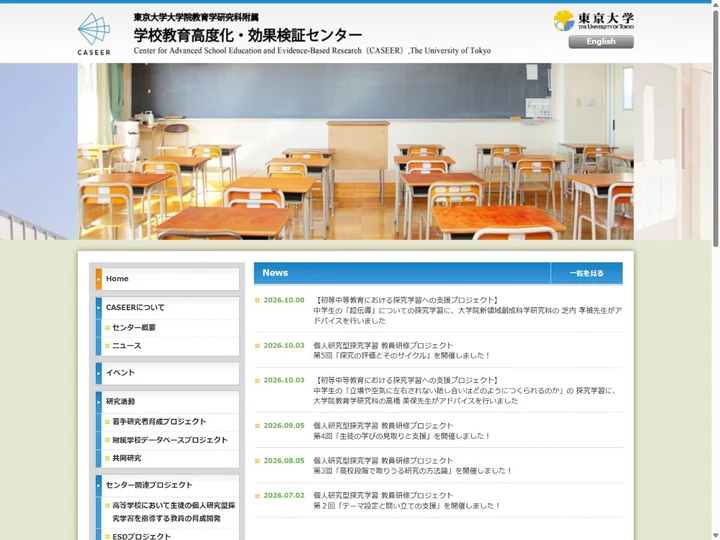Image resolution: width=720 pixels, height=540 pixels.
Task: Click the date 2026.10.08
Action: [284, 300]
